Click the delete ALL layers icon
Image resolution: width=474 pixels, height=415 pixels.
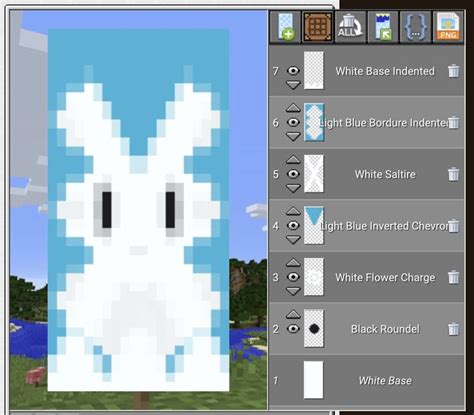(350, 27)
